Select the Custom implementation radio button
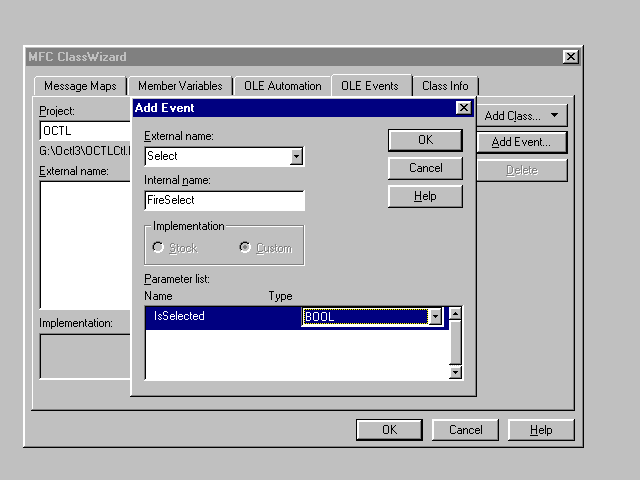This screenshot has width=640, height=480. coord(245,248)
